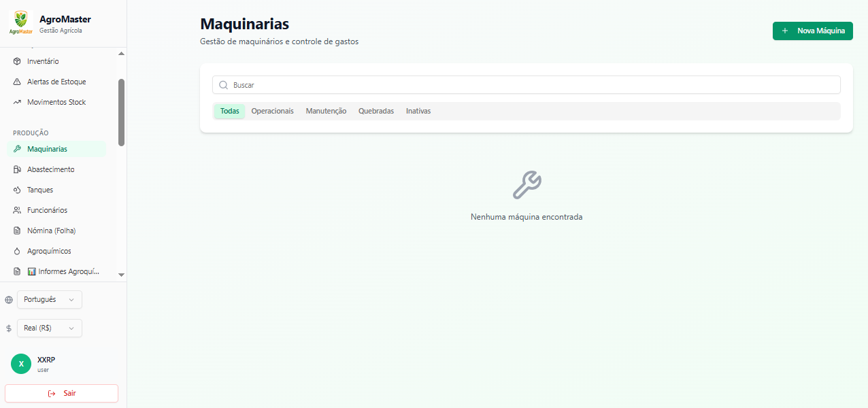This screenshot has width=868, height=408.
Task: Navigate to Tanques
Action: tap(56, 190)
